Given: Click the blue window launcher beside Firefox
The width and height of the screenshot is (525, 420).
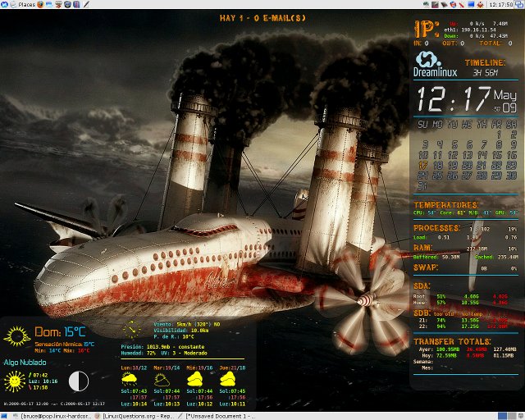Looking at the screenshot, I should point(49,4).
